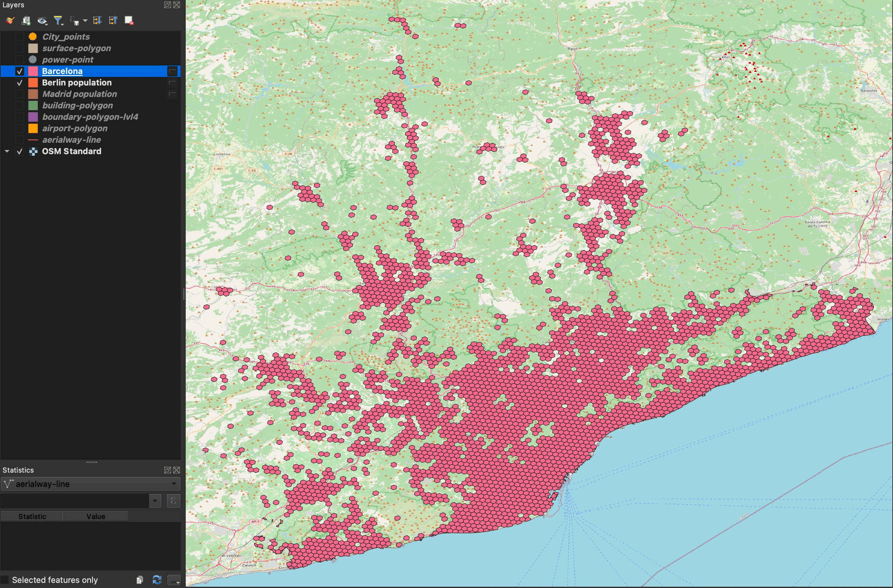Click the refresh statistics icon
The height and width of the screenshot is (588, 893).
tap(157, 580)
